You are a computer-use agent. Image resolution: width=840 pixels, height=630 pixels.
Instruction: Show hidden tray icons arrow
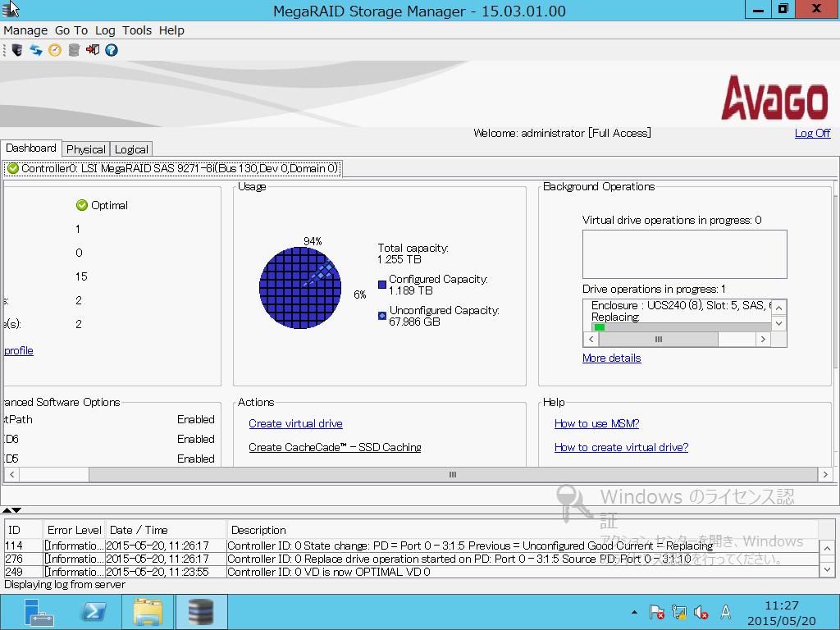click(634, 612)
